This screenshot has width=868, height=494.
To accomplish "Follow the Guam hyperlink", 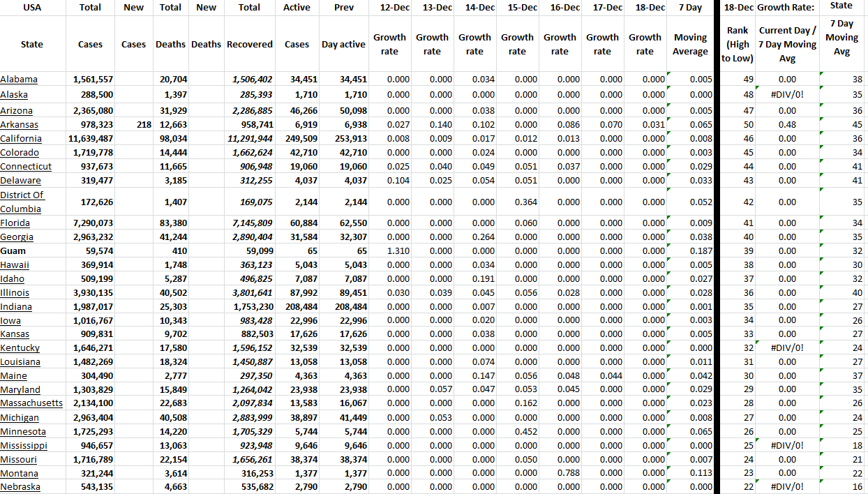I will tap(14, 250).
